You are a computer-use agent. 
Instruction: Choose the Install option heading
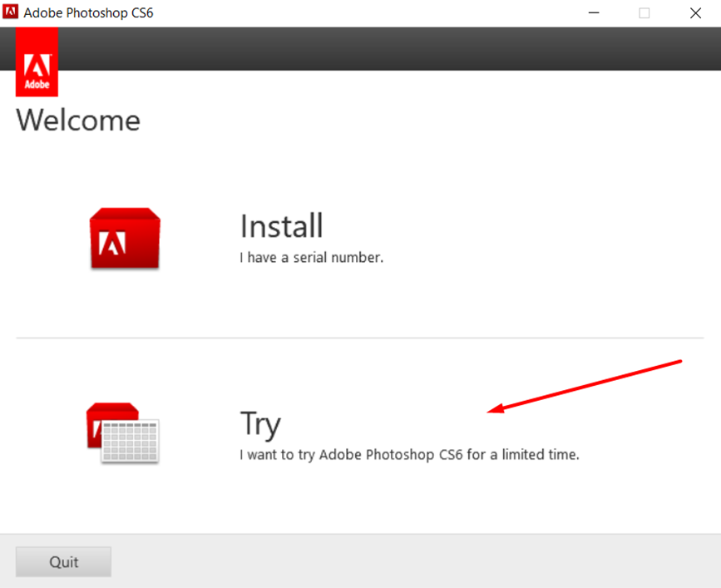281,225
